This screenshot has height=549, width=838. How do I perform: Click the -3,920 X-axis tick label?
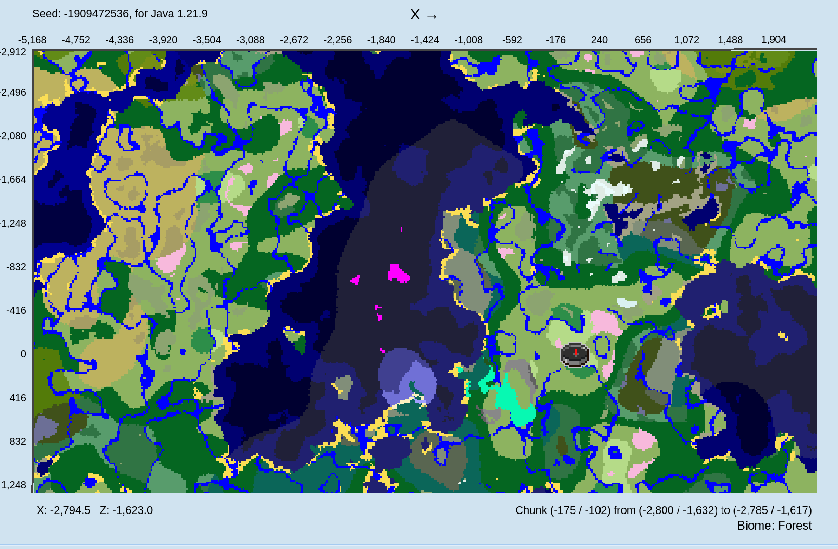[x=163, y=40]
